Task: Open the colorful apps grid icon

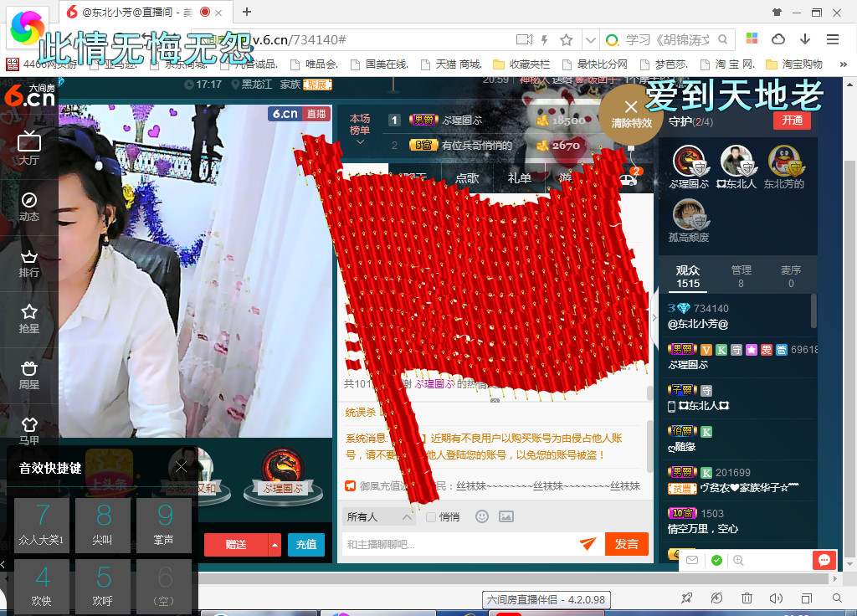Action: [752, 38]
